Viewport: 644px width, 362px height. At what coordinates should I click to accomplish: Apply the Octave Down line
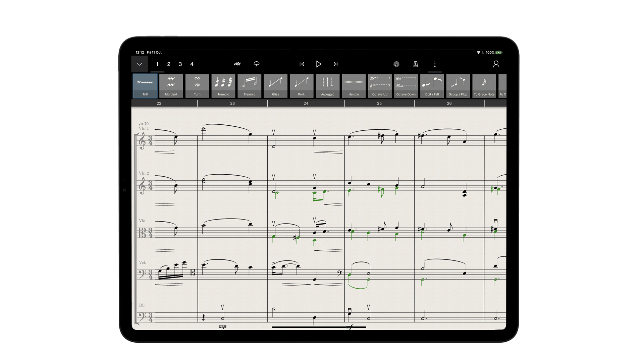pyautogui.click(x=406, y=86)
